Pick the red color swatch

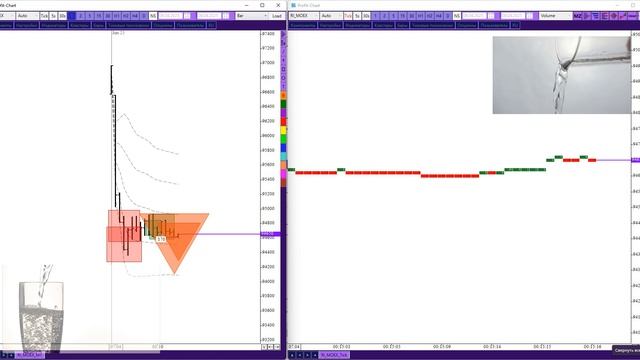283,121
